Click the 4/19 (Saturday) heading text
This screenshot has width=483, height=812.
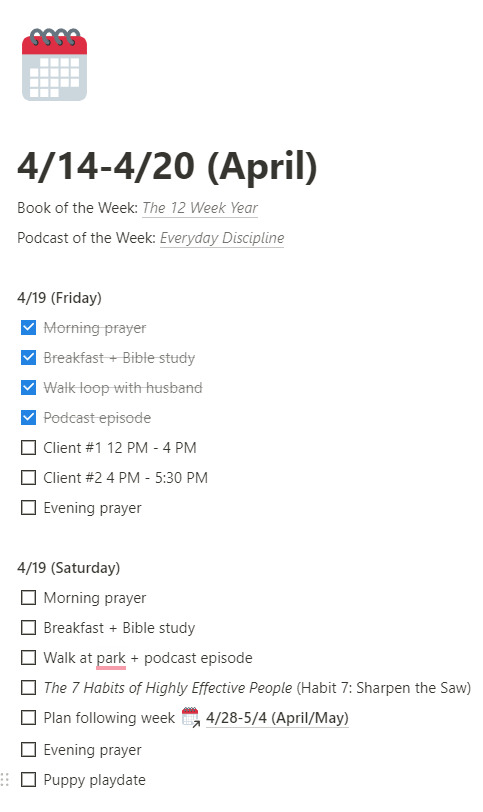[x=68, y=568]
